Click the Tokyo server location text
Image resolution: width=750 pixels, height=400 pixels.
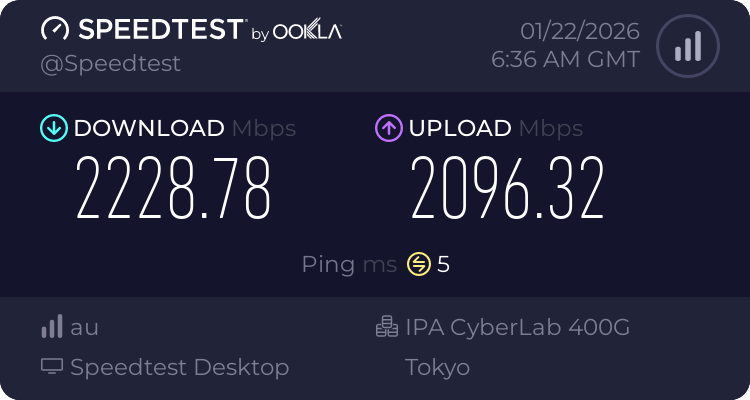point(438,367)
